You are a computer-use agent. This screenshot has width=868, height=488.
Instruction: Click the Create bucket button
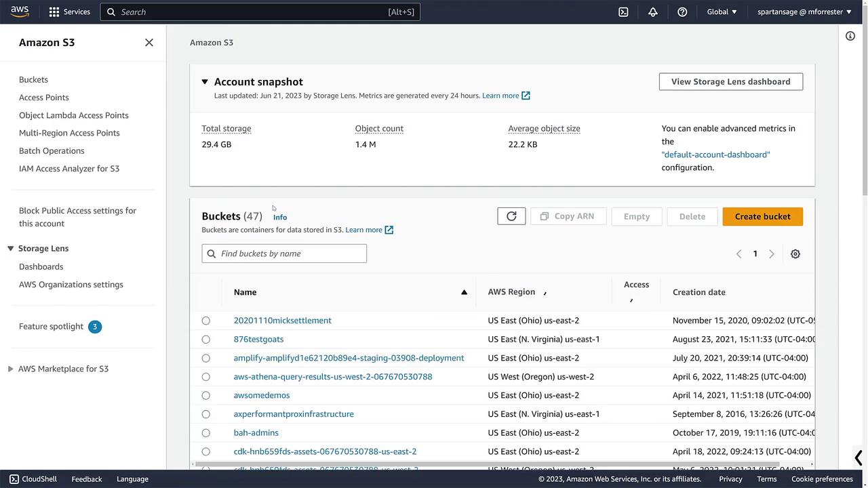[x=762, y=216]
